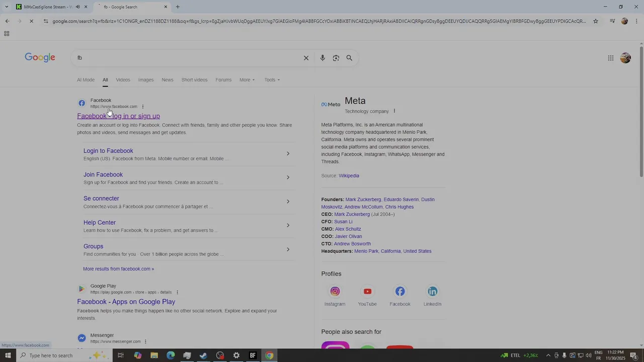The width and height of the screenshot is (644, 362).
Task: Click Windows taskbar search field
Action: tap(65, 355)
